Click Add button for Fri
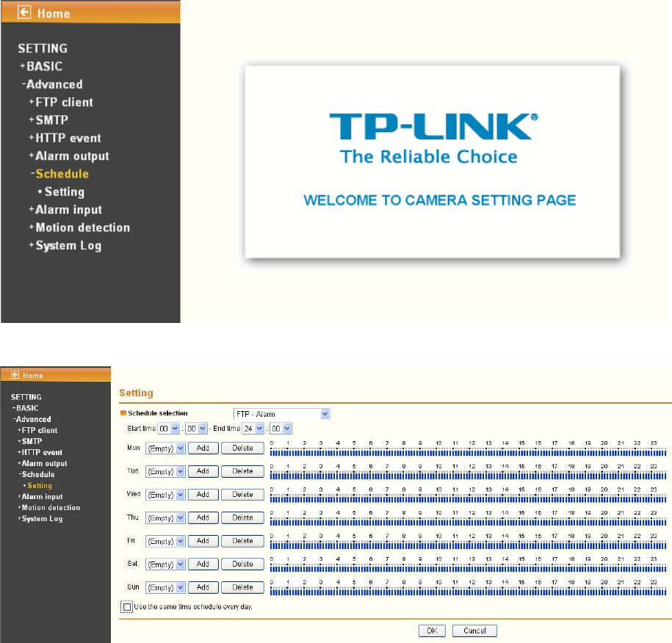This screenshot has height=643, width=672. pyautogui.click(x=203, y=541)
